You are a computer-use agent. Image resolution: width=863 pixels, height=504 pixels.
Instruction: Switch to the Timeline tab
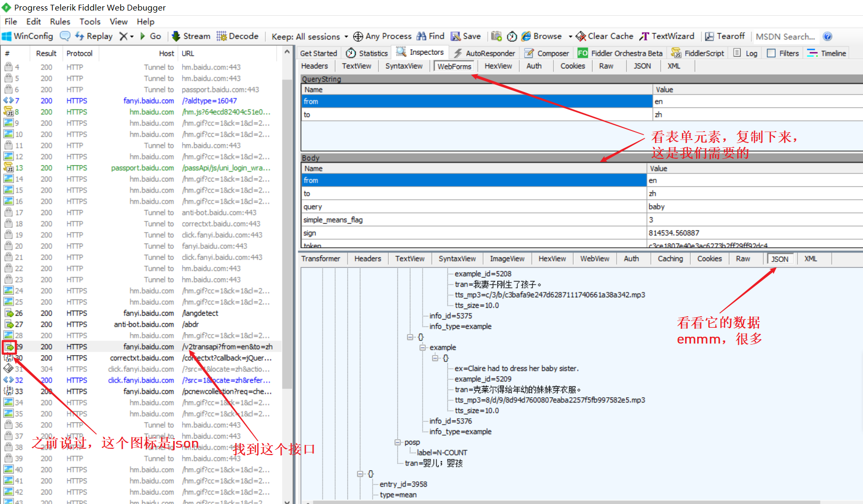point(827,53)
